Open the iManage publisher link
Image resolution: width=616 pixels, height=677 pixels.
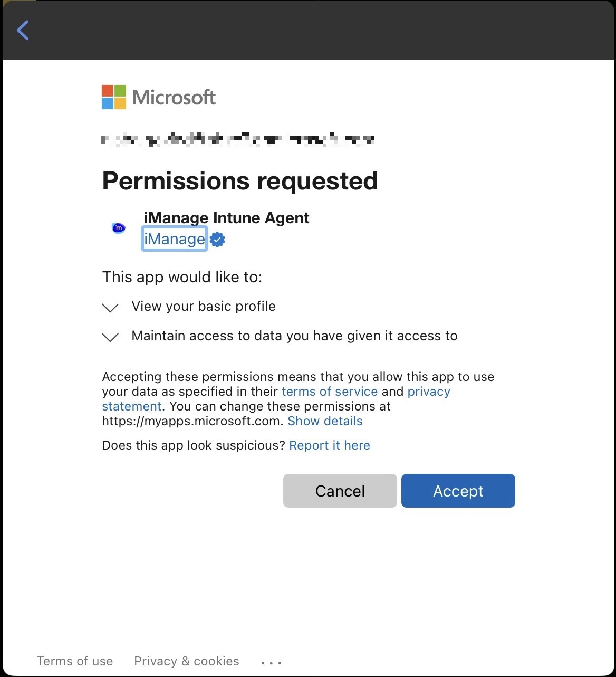tap(174, 240)
